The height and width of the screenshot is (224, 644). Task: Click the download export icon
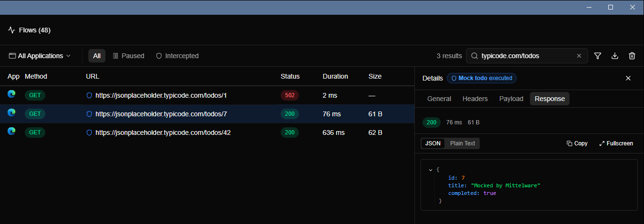point(615,56)
